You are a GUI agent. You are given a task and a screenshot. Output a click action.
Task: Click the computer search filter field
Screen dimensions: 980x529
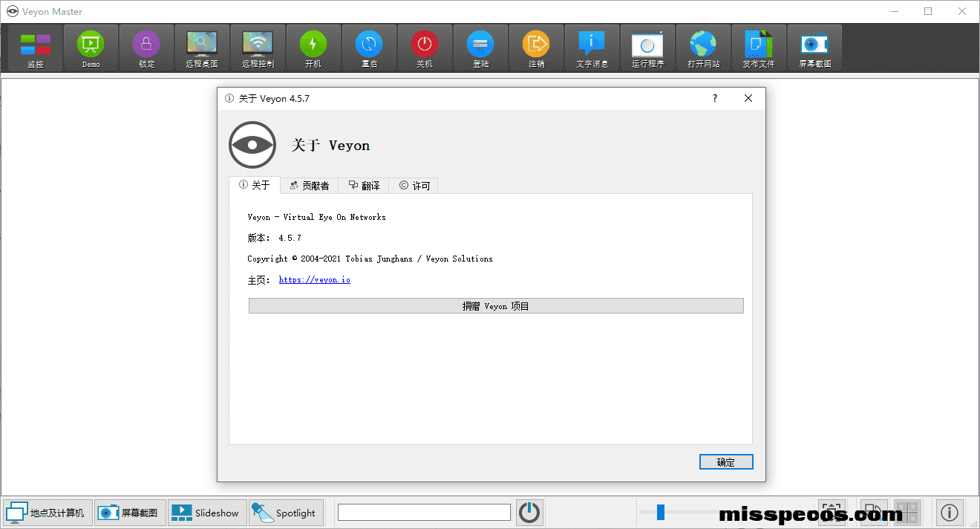tap(424, 513)
